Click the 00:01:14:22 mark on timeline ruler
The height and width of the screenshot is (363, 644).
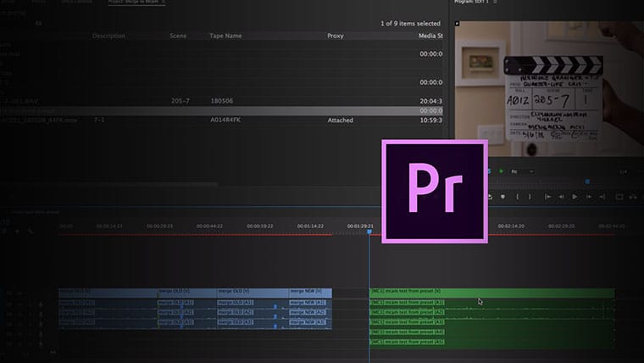[x=310, y=226]
